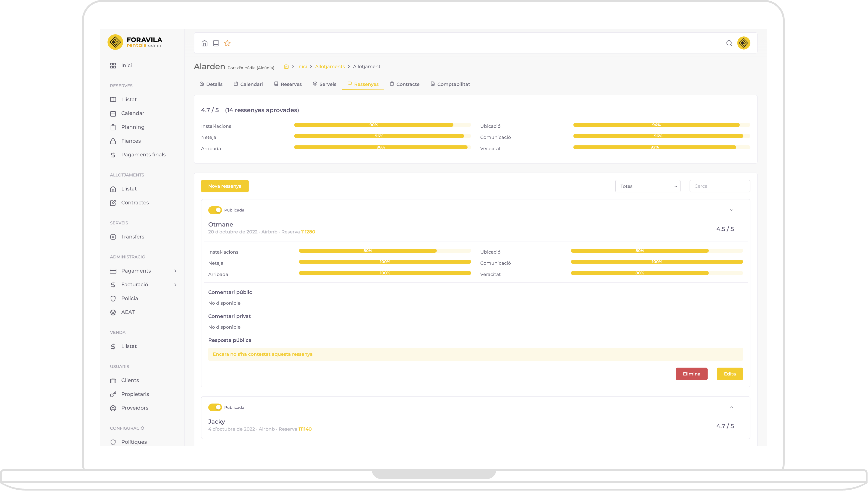Open the user avatar menu
The width and height of the screenshot is (868, 491).
tap(744, 43)
